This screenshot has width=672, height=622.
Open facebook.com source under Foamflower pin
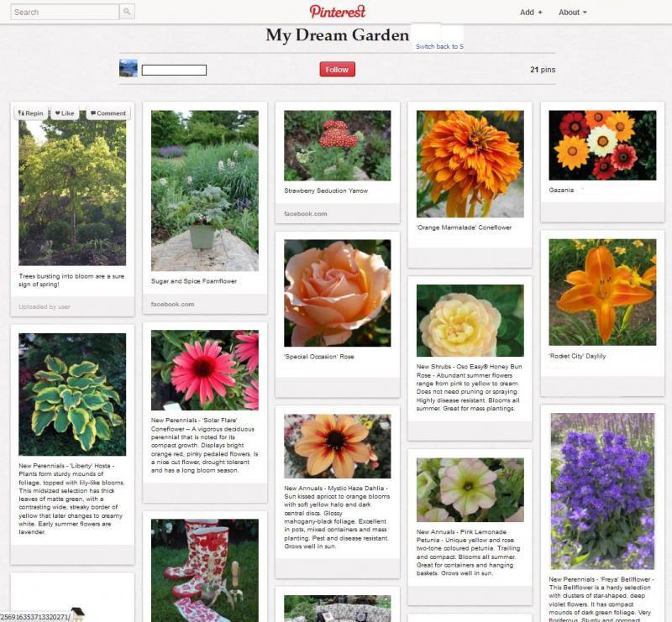tap(172, 304)
